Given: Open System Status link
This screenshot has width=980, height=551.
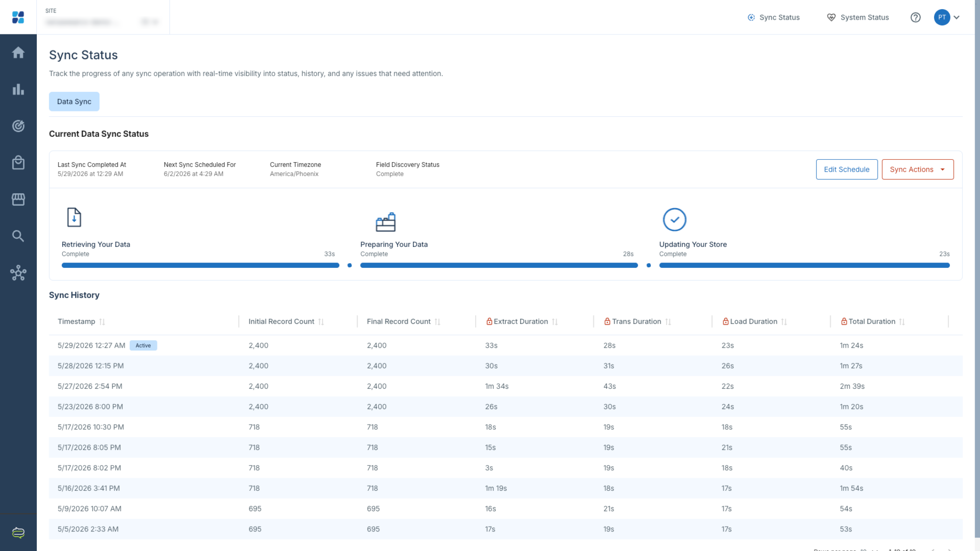Looking at the screenshot, I should click(x=858, y=18).
